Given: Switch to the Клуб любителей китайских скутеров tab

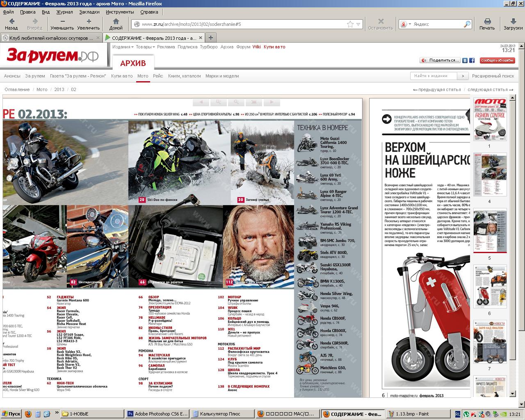Looking at the screenshot, I should tap(48, 38).
